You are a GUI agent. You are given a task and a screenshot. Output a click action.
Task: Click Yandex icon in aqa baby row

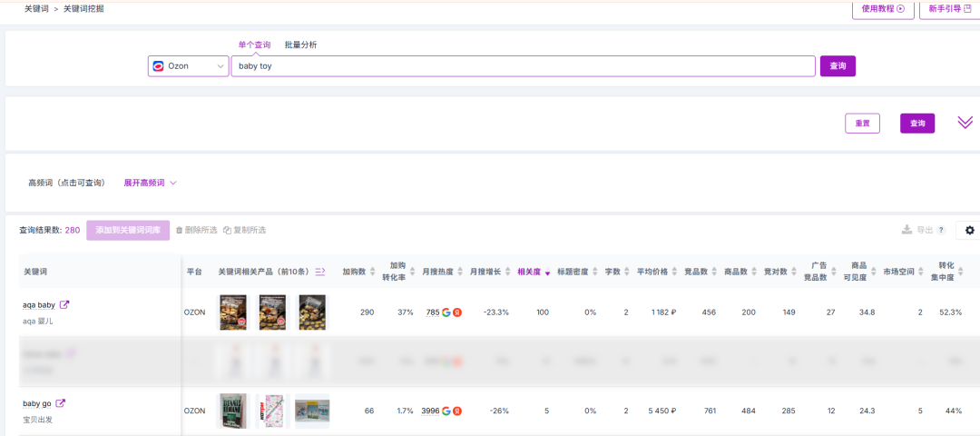coord(456,312)
